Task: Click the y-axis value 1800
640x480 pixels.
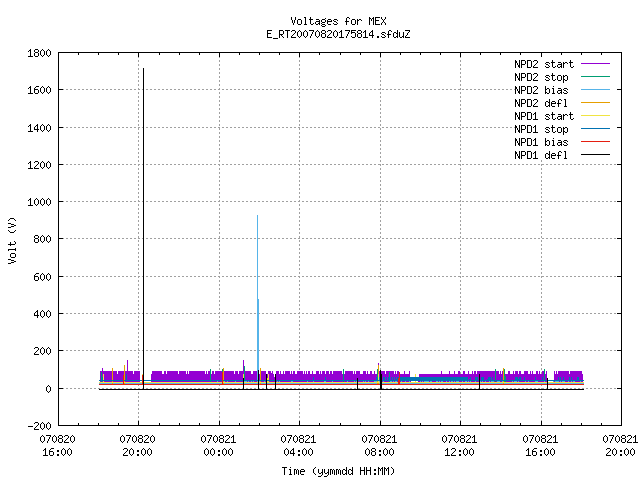Action: tap(39, 53)
